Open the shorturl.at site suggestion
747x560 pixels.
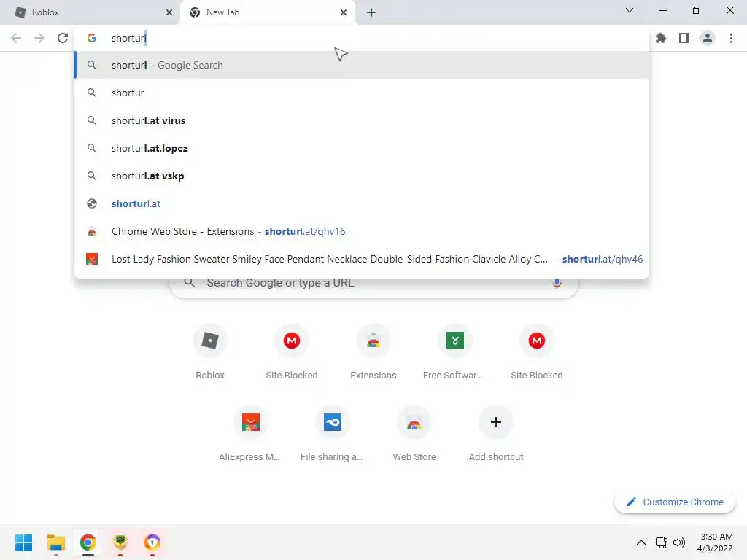click(x=362, y=204)
